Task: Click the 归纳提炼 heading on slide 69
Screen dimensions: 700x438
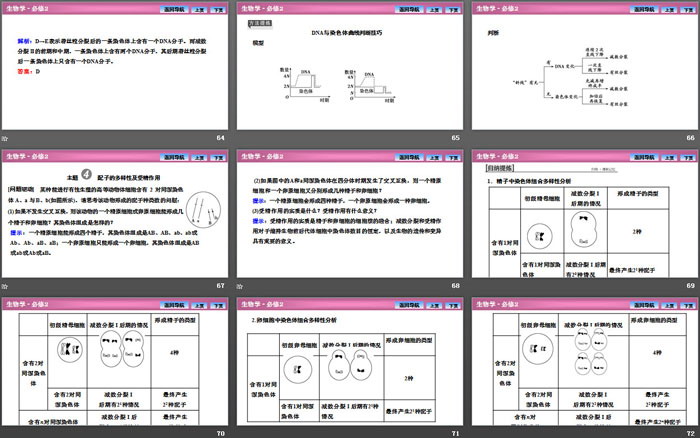Action: pyautogui.click(x=500, y=168)
